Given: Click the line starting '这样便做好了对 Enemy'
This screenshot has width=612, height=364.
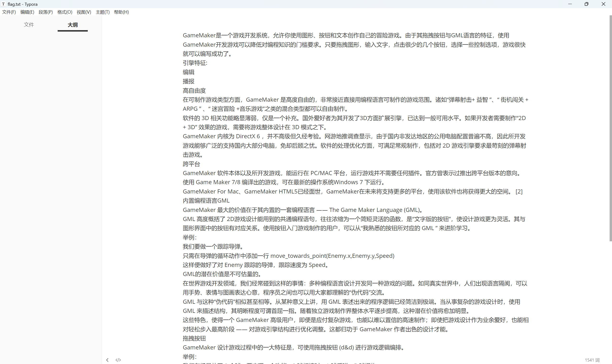Looking at the screenshot, I should point(256,265).
